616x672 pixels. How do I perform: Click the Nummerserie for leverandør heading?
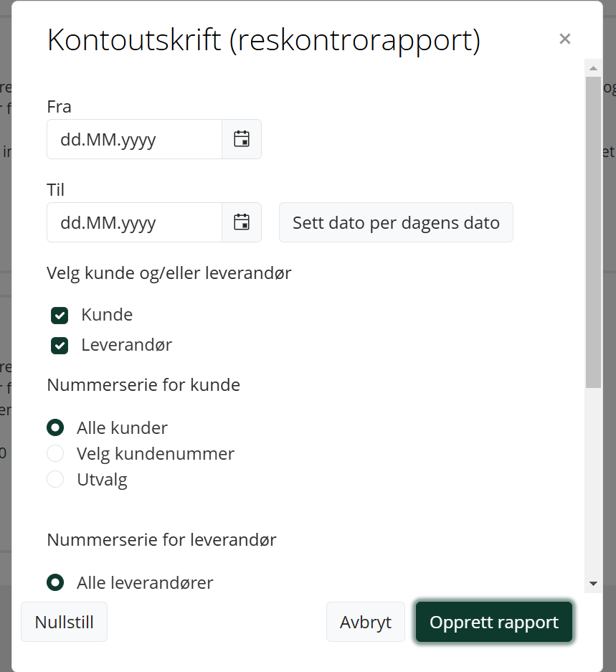(161, 539)
